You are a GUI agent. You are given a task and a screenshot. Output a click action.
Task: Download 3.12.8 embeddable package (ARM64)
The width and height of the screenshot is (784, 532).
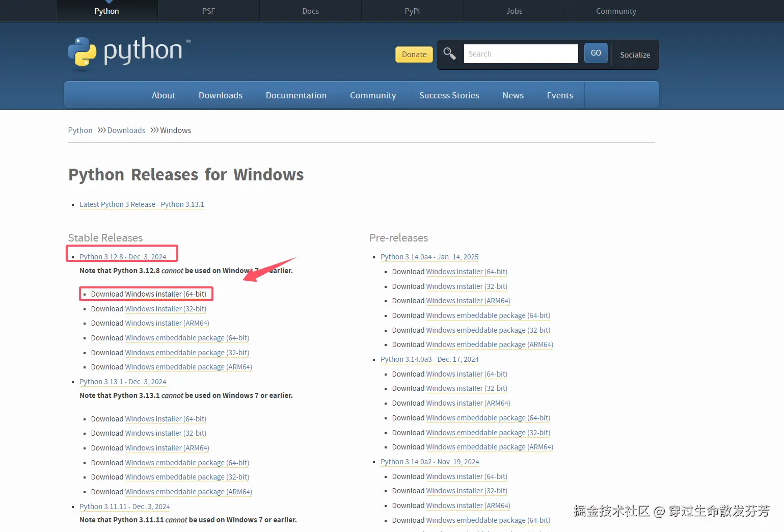coord(188,367)
